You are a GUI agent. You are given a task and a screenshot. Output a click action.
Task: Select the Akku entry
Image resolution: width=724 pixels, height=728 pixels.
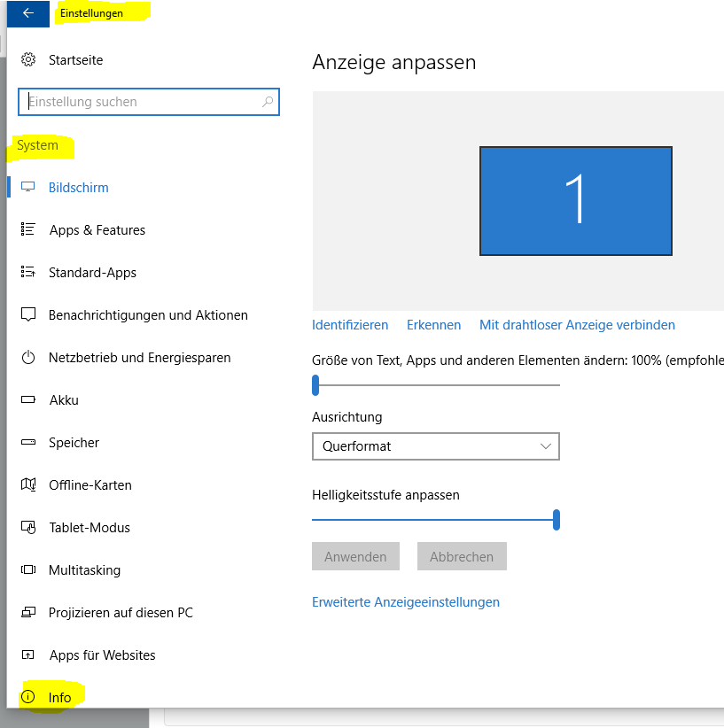point(64,400)
